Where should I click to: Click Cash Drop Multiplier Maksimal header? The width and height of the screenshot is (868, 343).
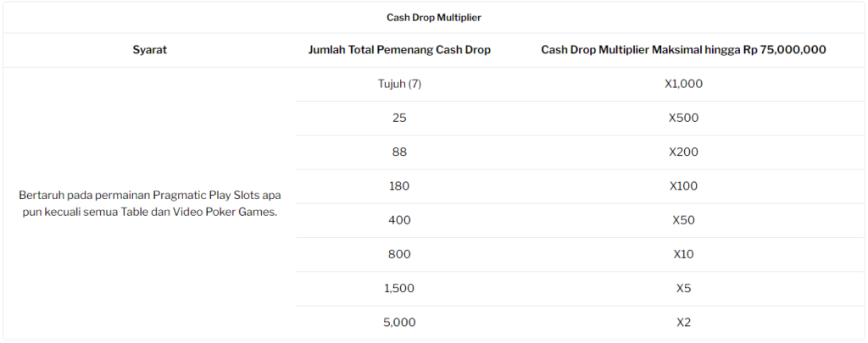coord(684,50)
